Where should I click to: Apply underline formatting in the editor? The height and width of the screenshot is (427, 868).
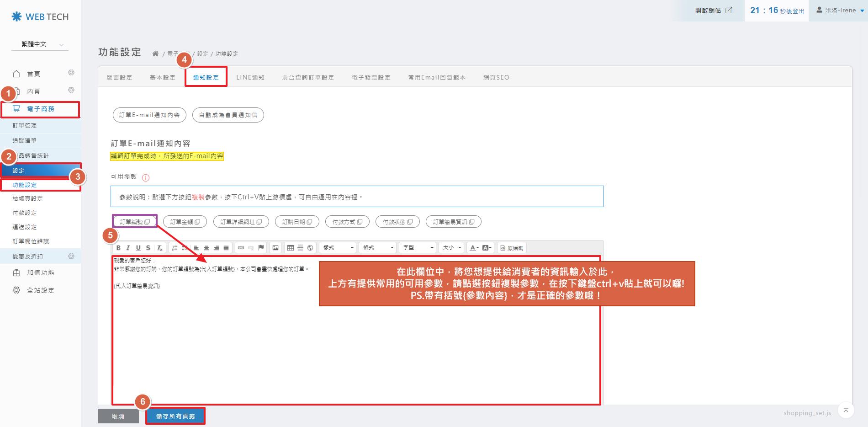[x=138, y=248]
